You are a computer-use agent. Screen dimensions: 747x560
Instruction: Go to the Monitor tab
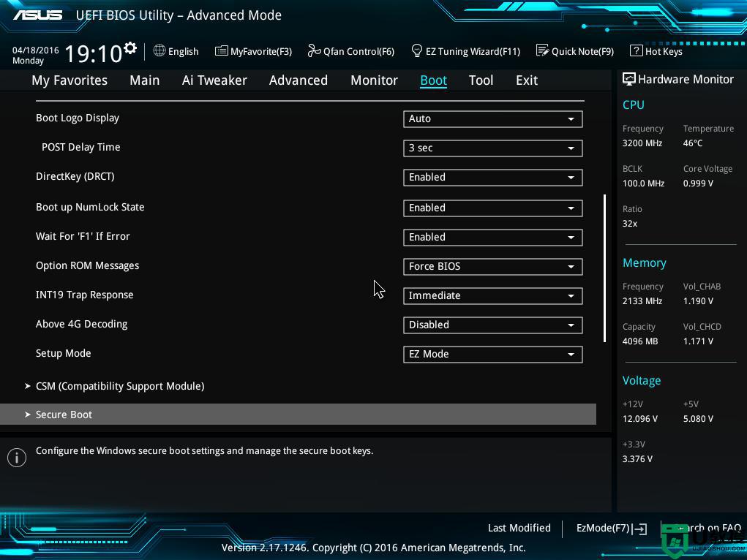pyautogui.click(x=374, y=80)
